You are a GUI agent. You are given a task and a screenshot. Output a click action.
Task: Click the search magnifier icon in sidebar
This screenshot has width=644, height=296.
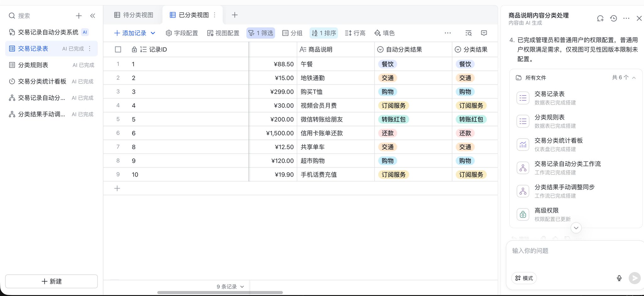point(12,15)
